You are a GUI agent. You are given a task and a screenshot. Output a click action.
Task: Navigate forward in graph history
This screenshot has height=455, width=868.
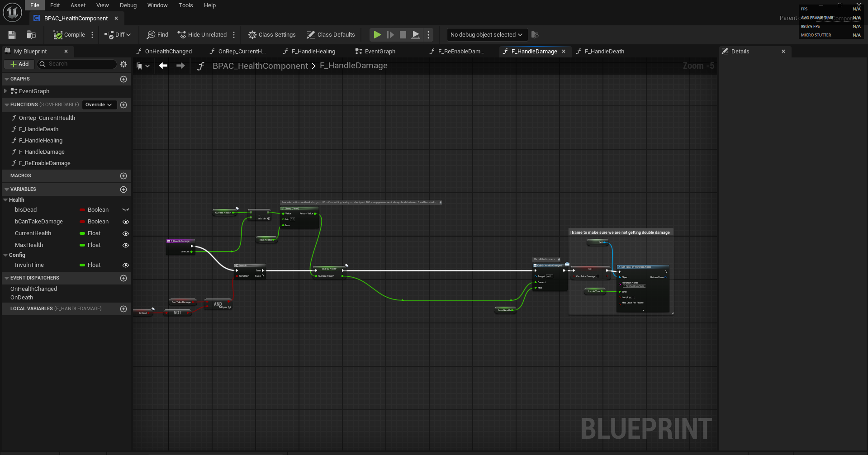click(x=180, y=66)
